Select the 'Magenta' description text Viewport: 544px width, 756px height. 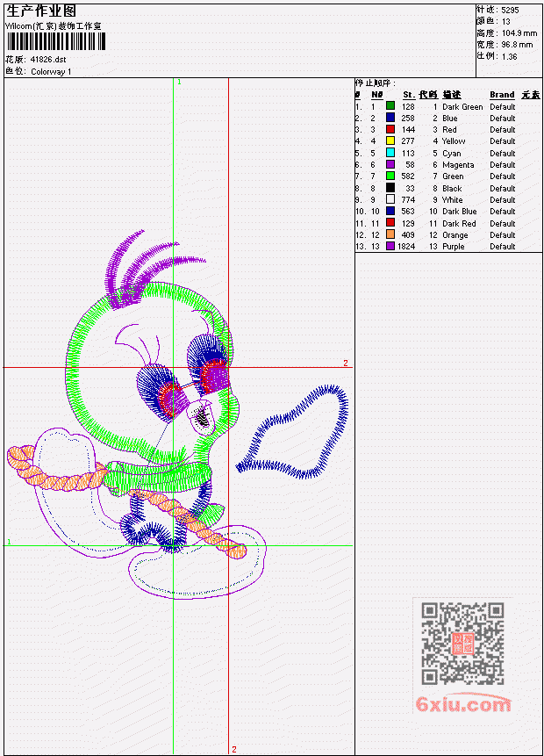coord(458,165)
